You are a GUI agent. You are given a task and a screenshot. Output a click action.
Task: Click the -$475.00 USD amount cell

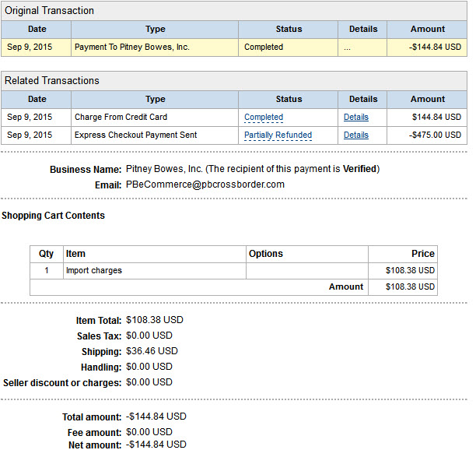[427, 135]
